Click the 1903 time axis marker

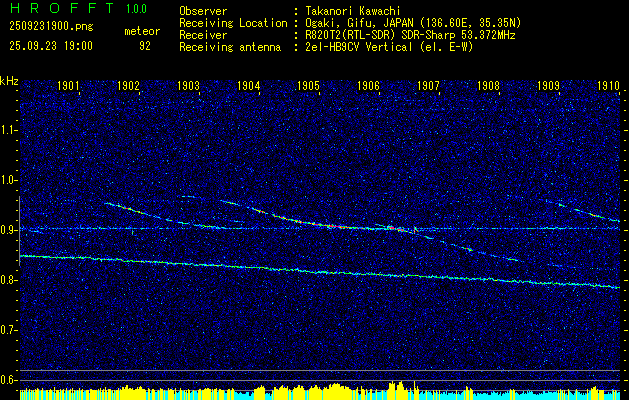point(188,85)
